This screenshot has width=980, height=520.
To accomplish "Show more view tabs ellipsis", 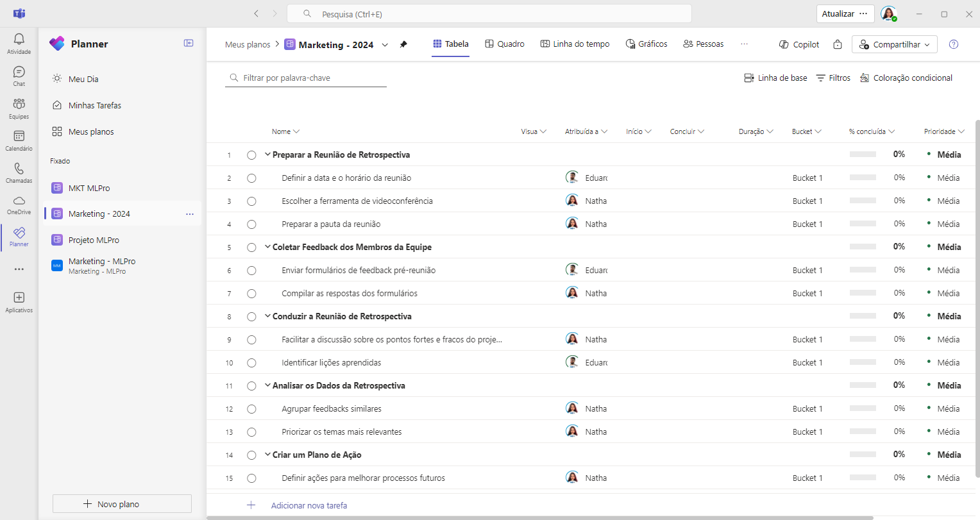I will point(744,44).
